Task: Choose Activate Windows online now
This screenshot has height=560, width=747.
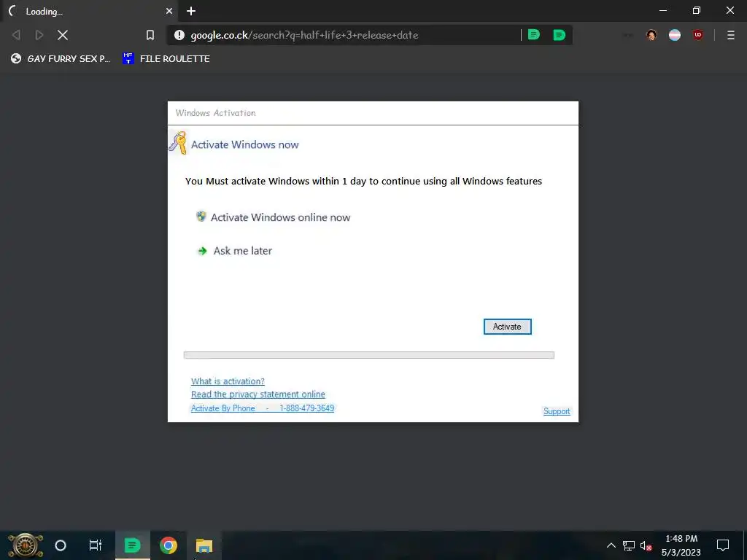Action: [x=281, y=217]
